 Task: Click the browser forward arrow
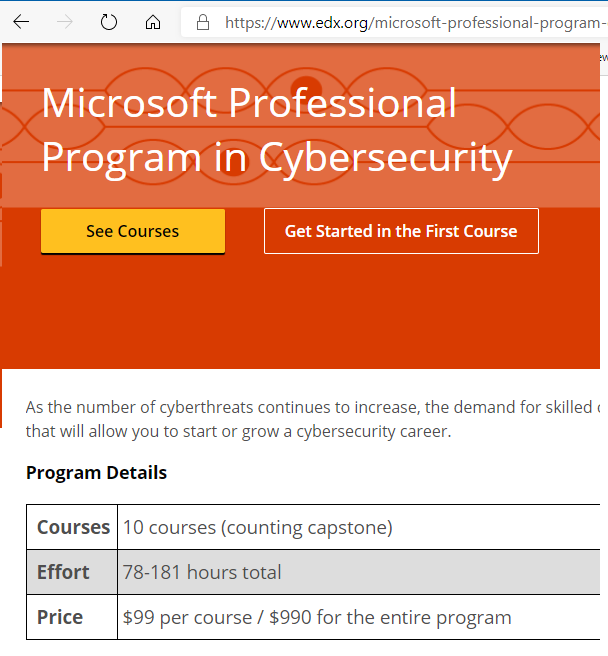coord(65,22)
